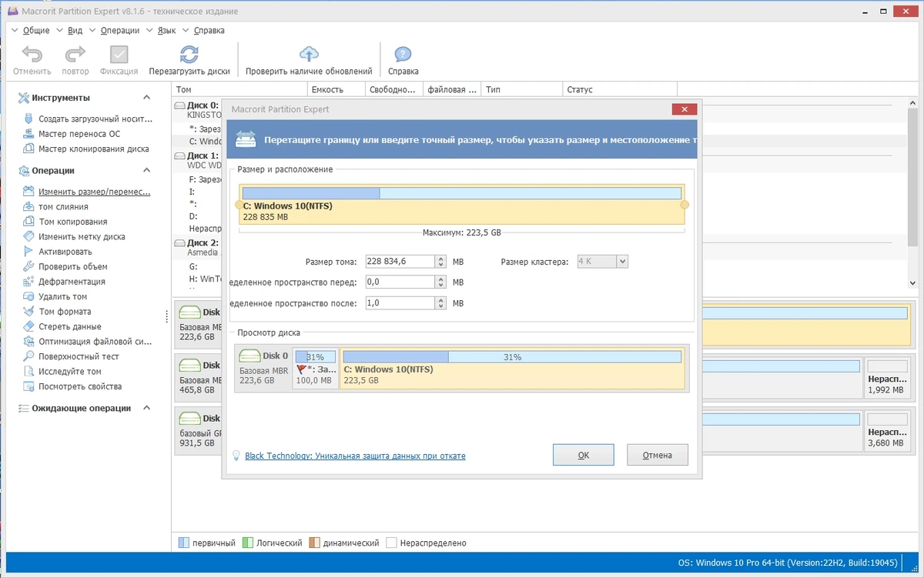The width and height of the screenshot is (924, 578).
Task: Check for updates cloud icon
Action: 309,55
